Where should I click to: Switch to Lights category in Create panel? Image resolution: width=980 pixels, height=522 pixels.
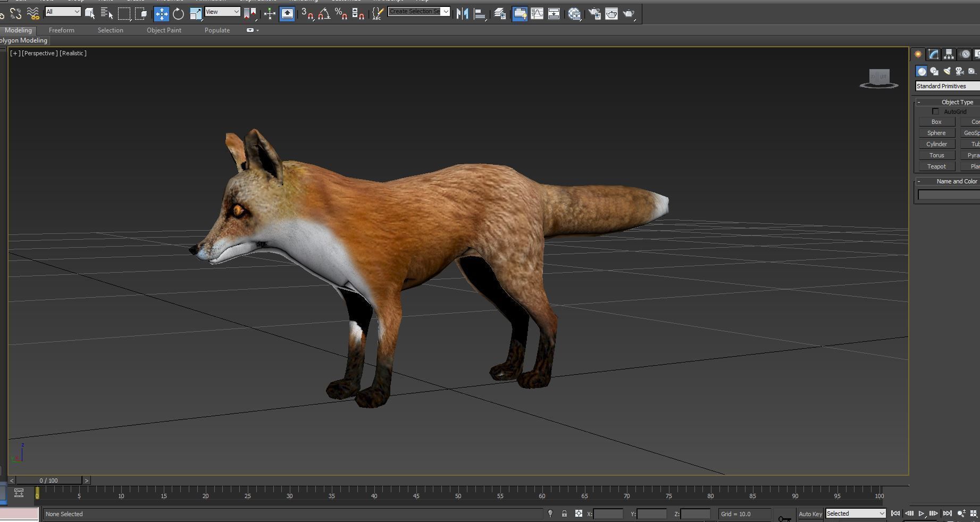947,71
